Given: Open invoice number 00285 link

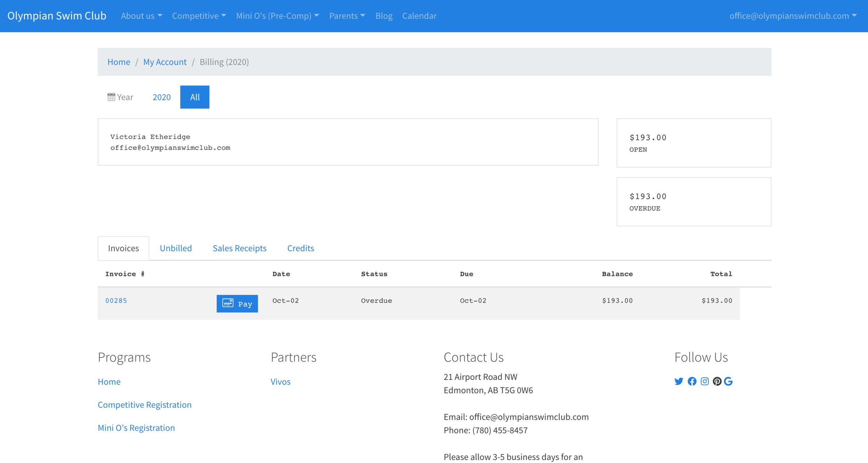Looking at the screenshot, I should 116,301.
